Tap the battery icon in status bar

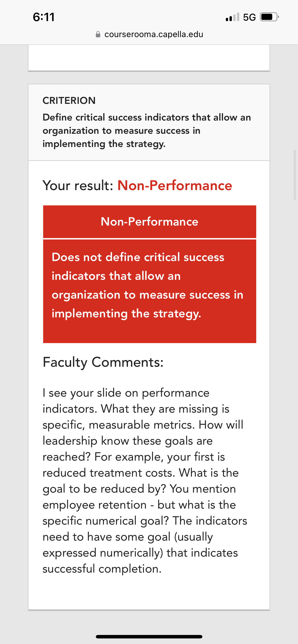coord(269,17)
